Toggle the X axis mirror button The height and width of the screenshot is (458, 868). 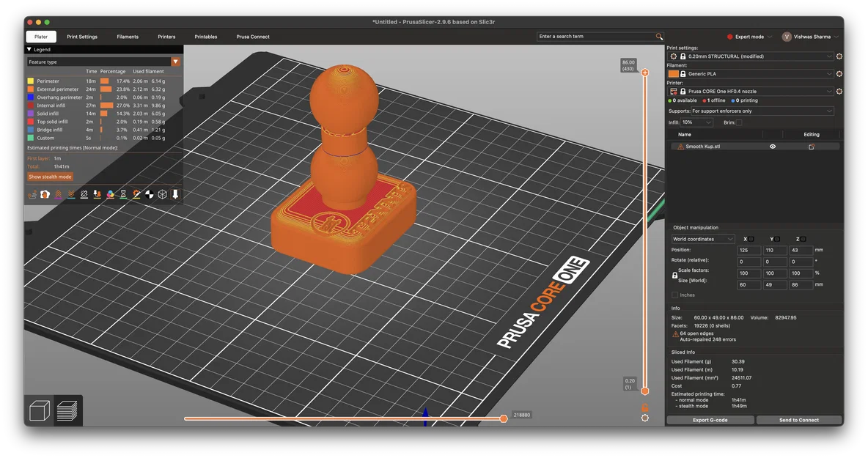pyautogui.click(x=751, y=239)
